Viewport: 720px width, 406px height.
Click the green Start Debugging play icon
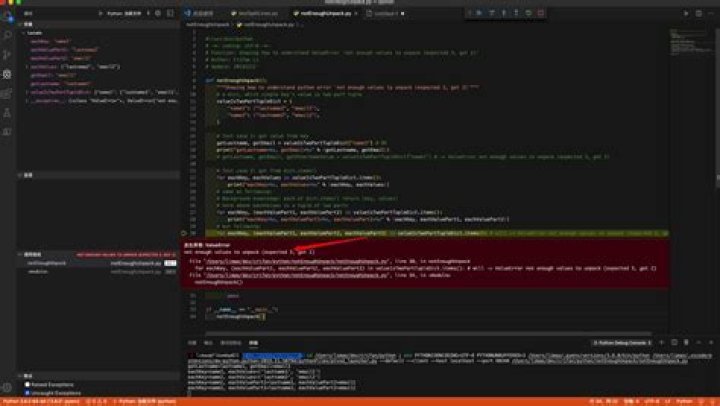pos(101,13)
